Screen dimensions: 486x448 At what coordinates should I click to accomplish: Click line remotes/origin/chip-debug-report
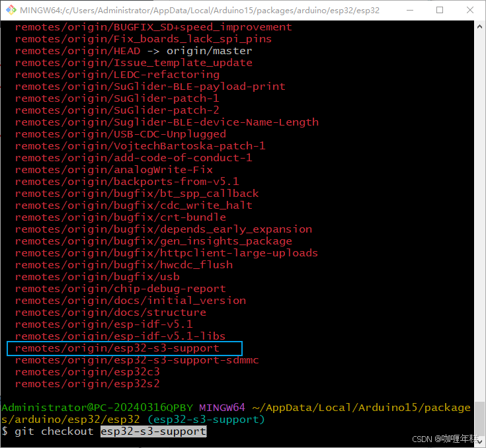tap(120, 289)
